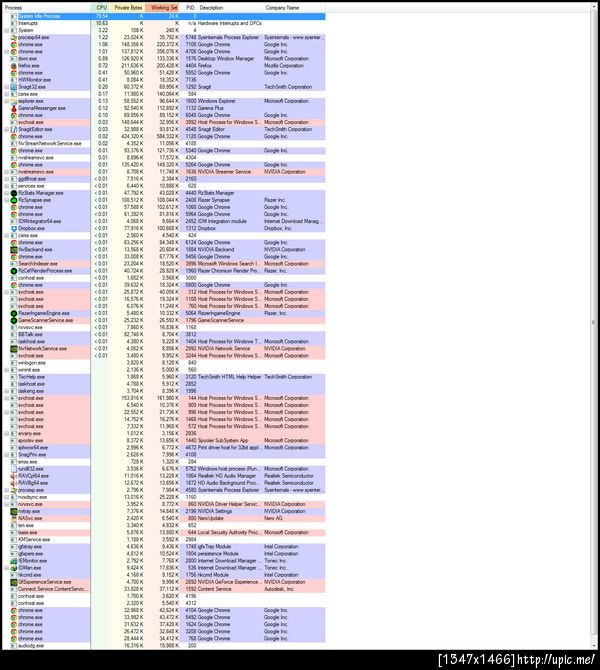Screen dimensions: 600x670
Task: Click the Dropbox.exe icon
Action: 14,229
